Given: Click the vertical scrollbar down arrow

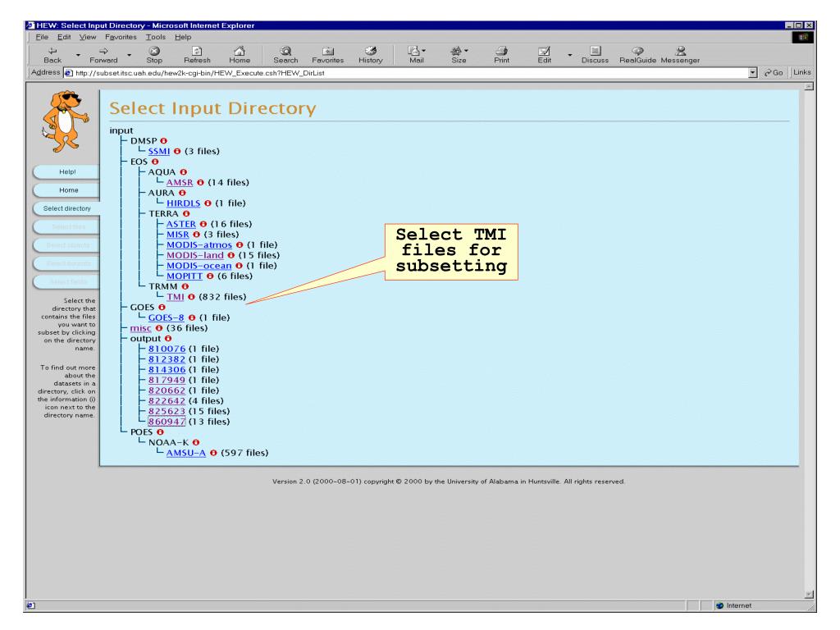Looking at the screenshot, I should [x=809, y=594].
